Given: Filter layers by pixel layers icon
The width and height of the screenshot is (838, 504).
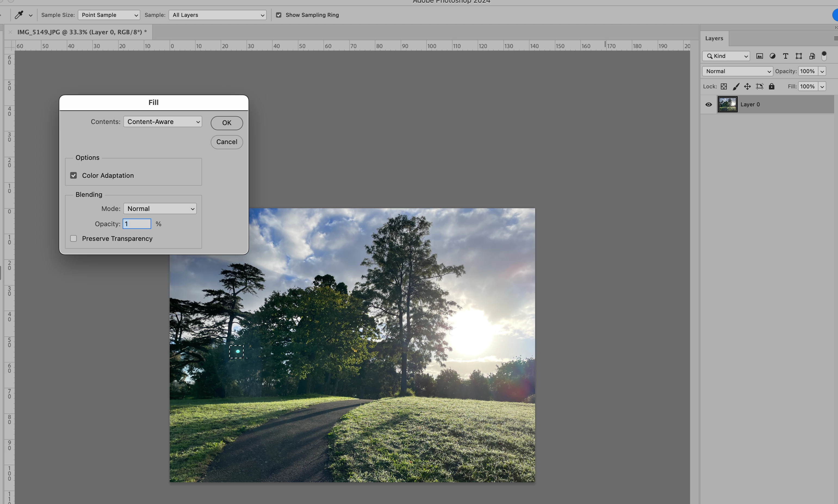Looking at the screenshot, I should (x=759, y=56).
